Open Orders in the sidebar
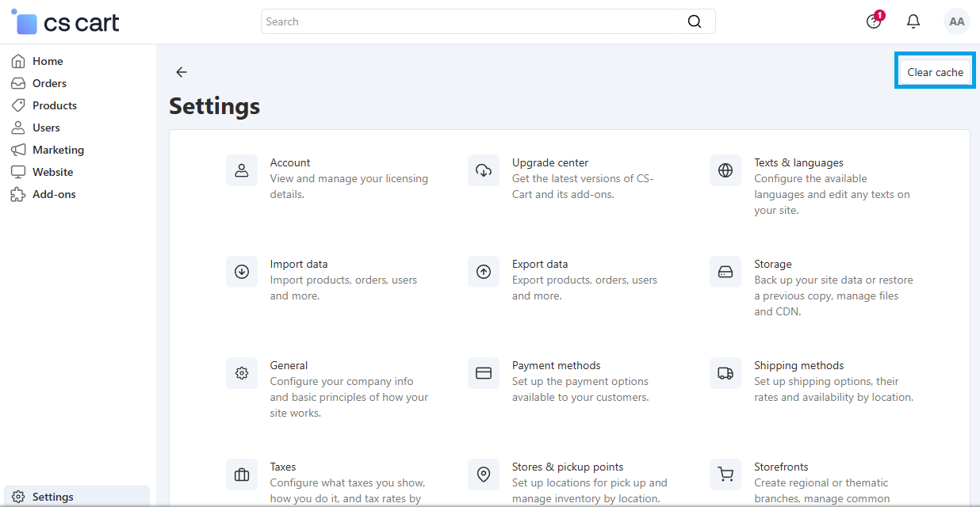Viewport: 980px width, 507px height. point(49,83)
